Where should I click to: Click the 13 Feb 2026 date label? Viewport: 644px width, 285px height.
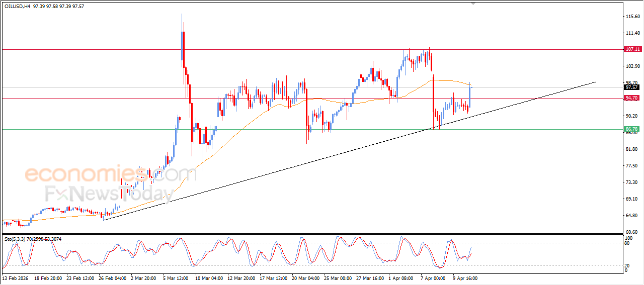(x=16, y=278)
